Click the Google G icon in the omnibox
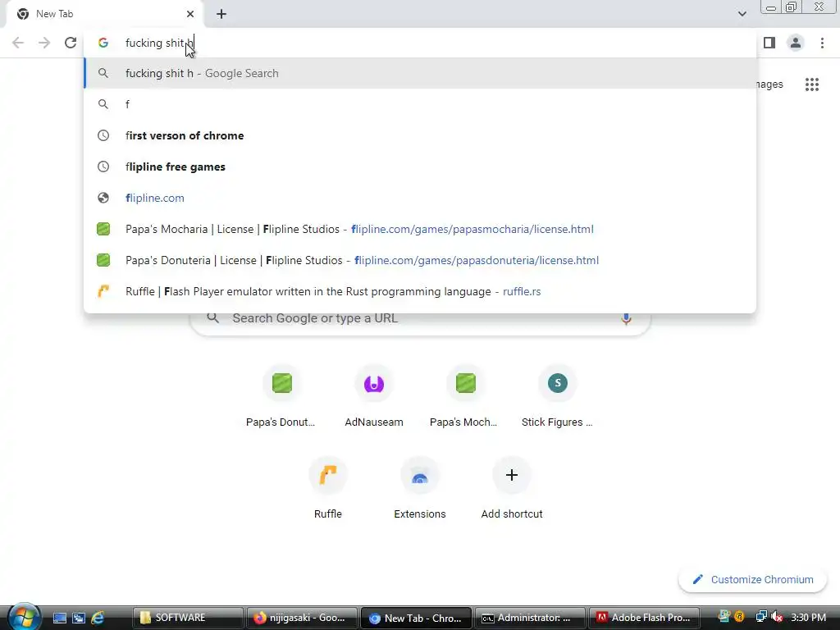This screenshot has height=630, width=840. [103, 43]
